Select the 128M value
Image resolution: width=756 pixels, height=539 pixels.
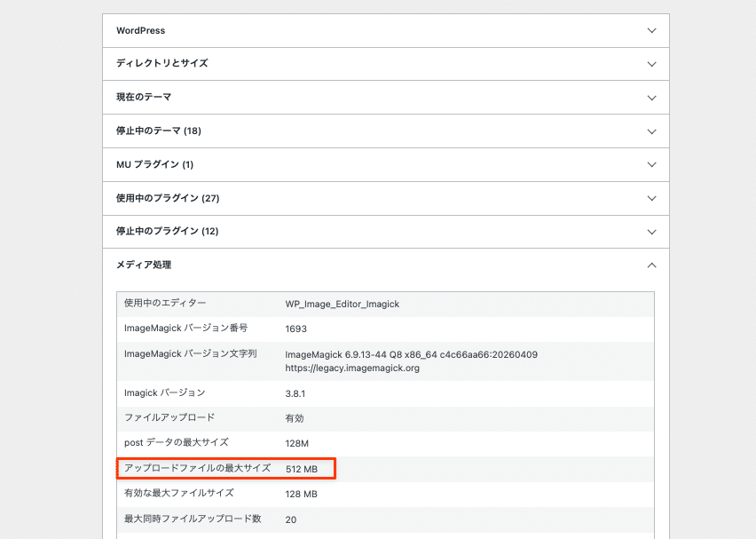296,443
